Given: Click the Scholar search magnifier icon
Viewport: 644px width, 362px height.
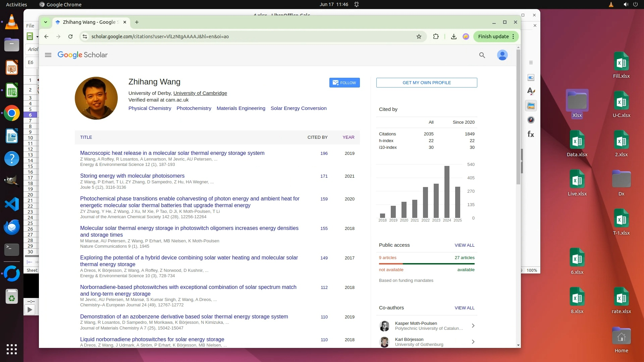Looking at the screenshot, I should coord(482,55).
